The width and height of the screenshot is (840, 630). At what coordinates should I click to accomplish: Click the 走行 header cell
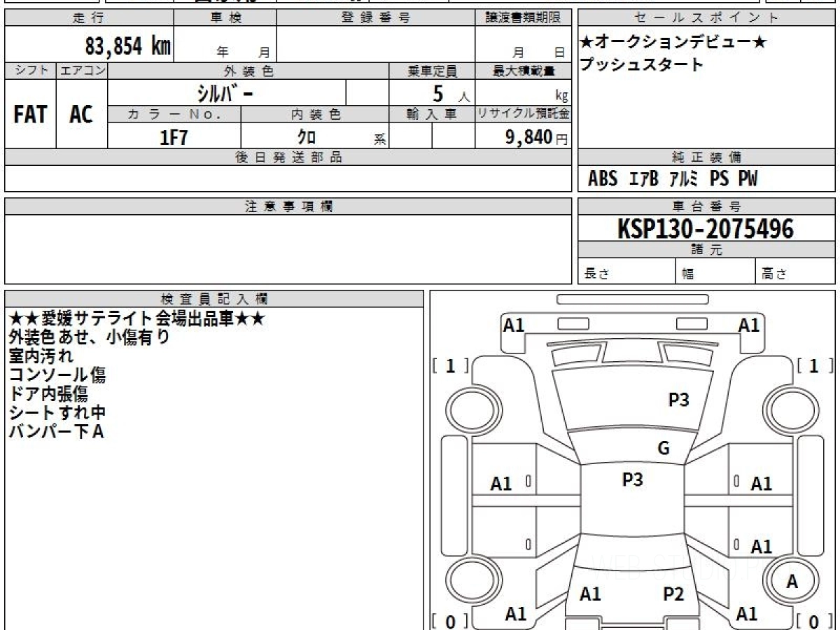(x=88, y=18)
